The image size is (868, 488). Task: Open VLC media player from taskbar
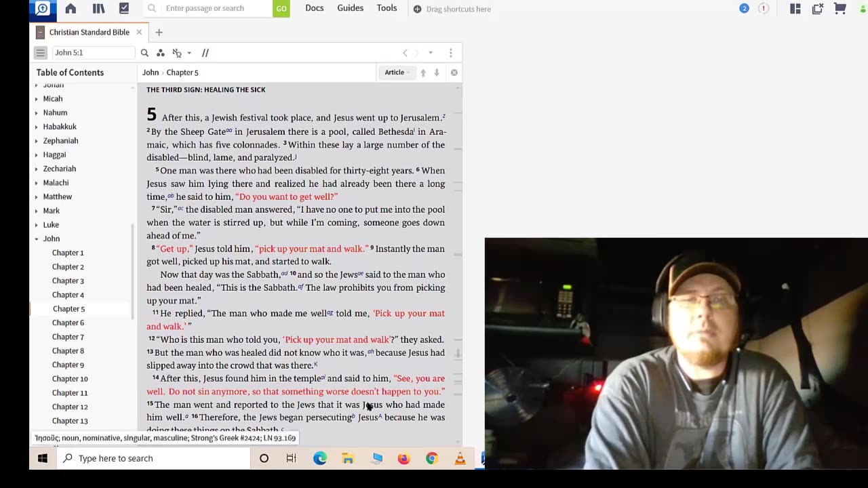coord(460,458)
